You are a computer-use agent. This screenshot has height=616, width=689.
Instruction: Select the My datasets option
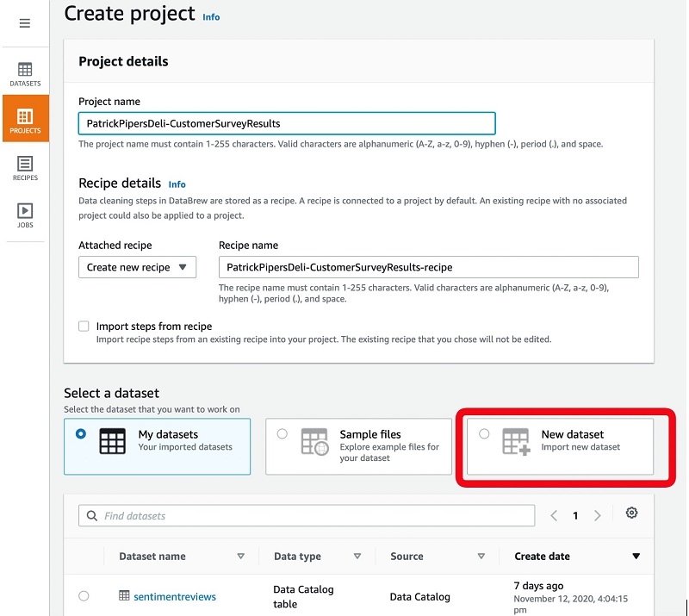[x=157, y=445]
